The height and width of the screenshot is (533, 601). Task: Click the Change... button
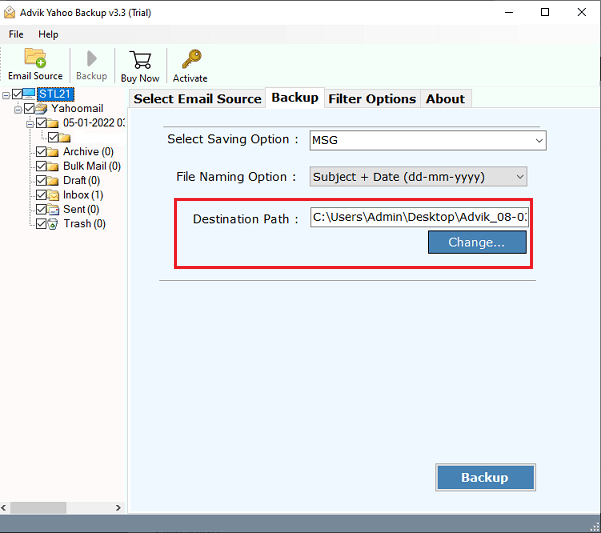(477, 242)
